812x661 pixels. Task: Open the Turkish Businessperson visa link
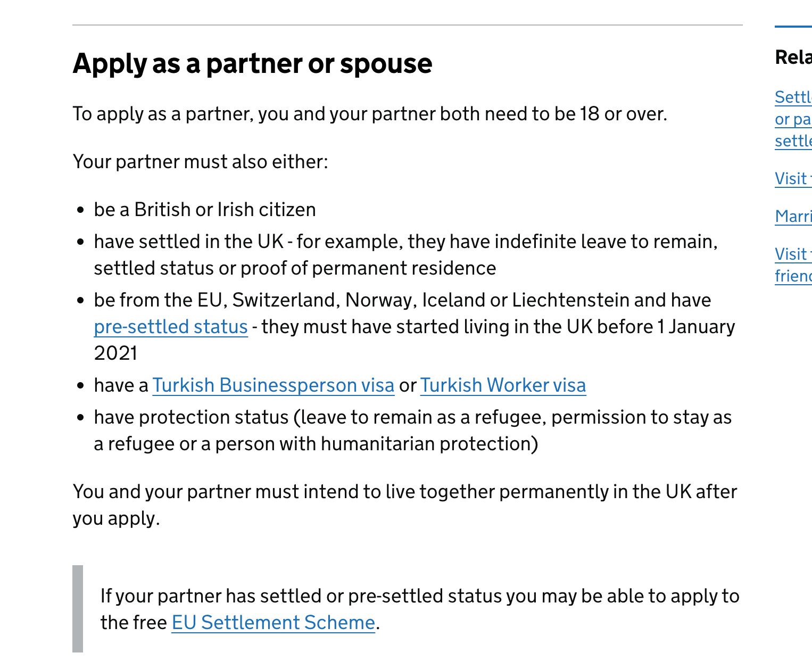(274, 385)
